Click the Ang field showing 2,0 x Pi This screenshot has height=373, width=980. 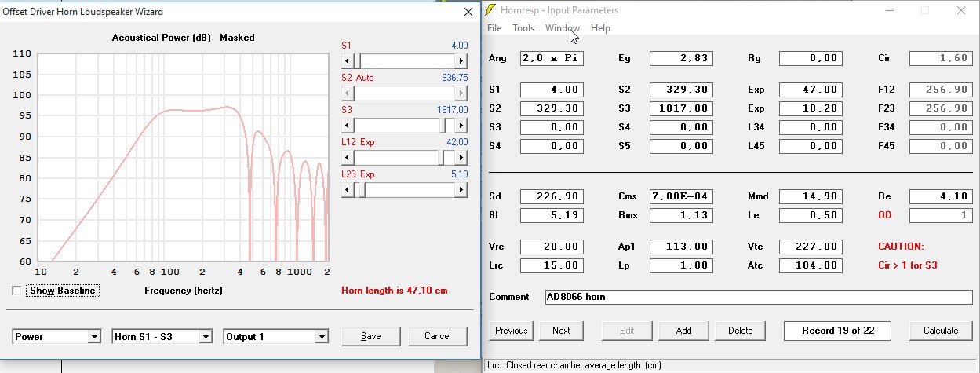tap(552, 58)
